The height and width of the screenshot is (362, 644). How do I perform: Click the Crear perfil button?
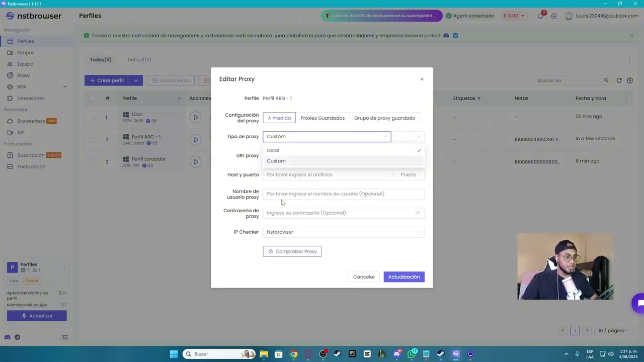[106, 80]
